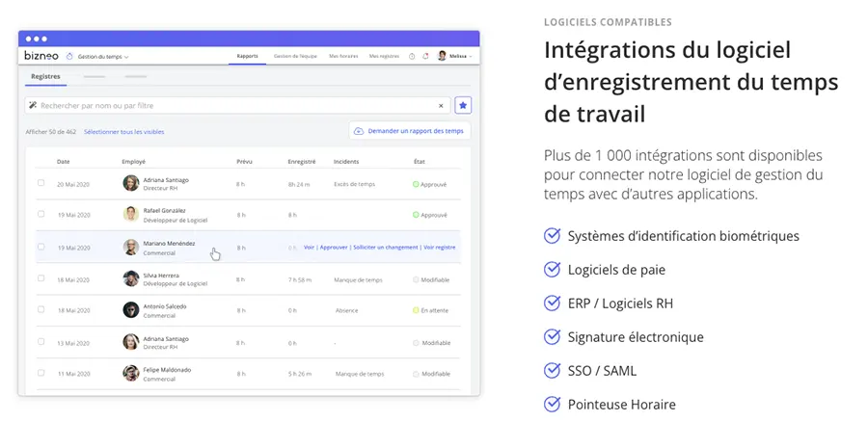Tick the checkbox for Rafael González row

(x=41, y=214)
